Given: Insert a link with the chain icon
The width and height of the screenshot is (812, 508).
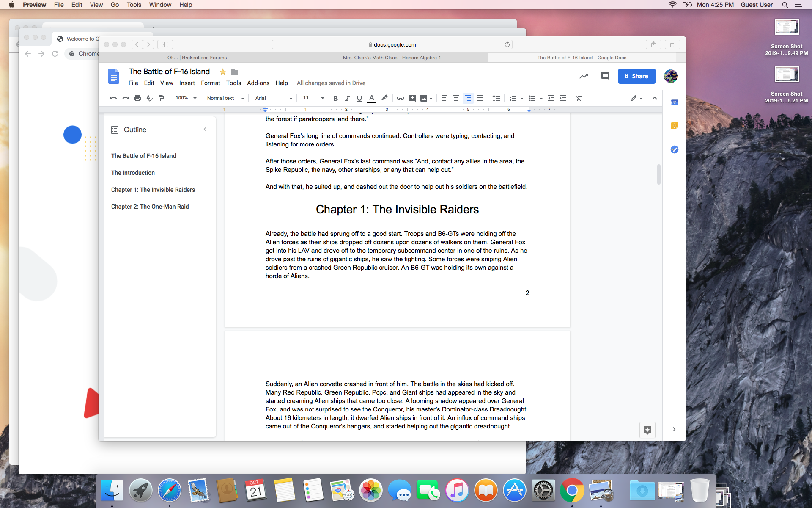Looking at the screenshot, I should point(400,98).
